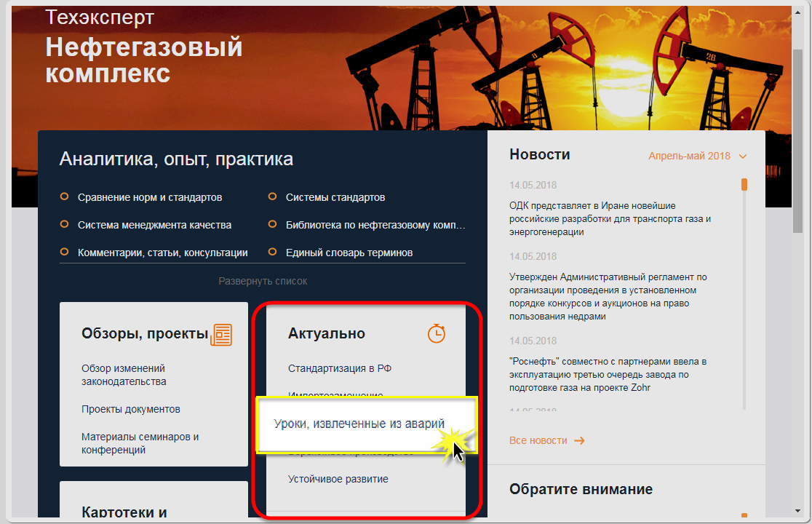Click the orange bullet before Системы стандартов
The image size is (812, 524).
272,197
